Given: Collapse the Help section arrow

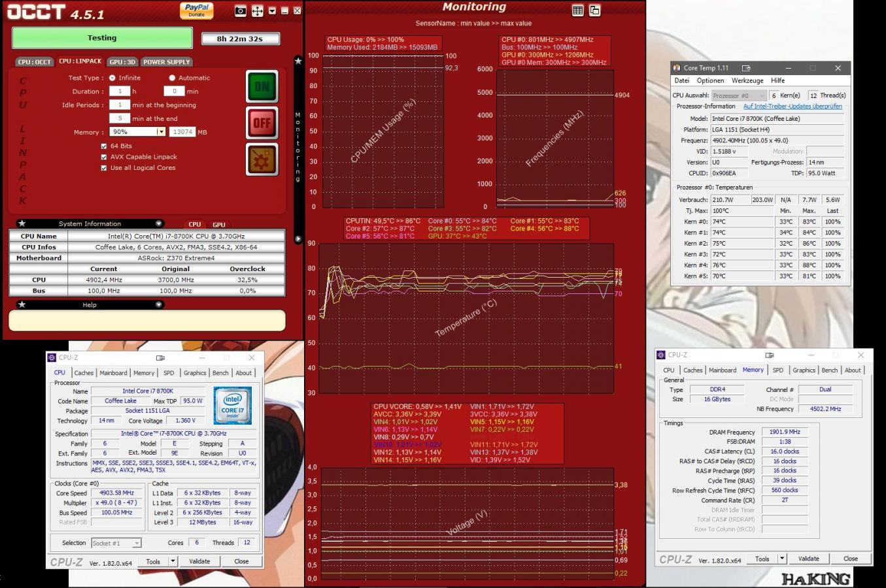Looking at the screenshot, I should click(158, 304).
